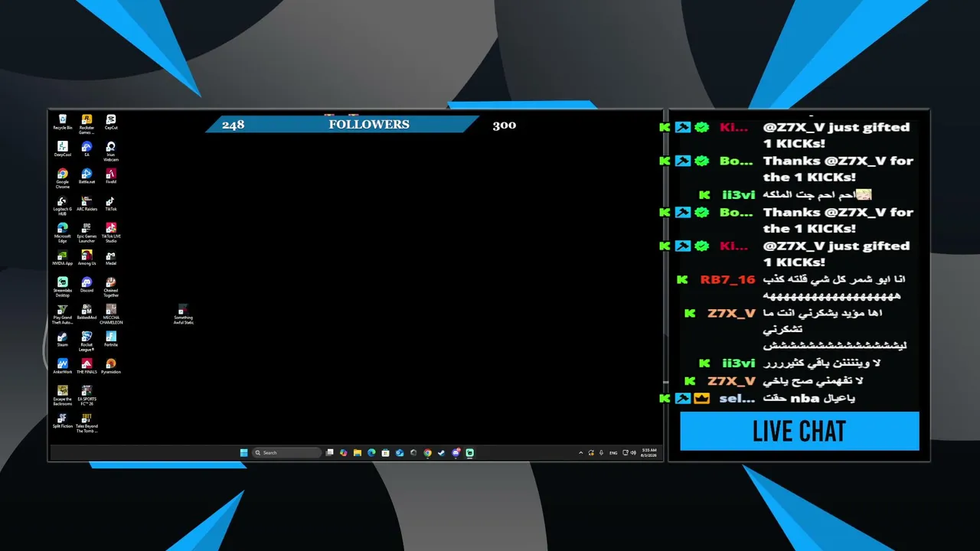Click the follower count 248
Screen dimensions: 980x551
[233, 125]
